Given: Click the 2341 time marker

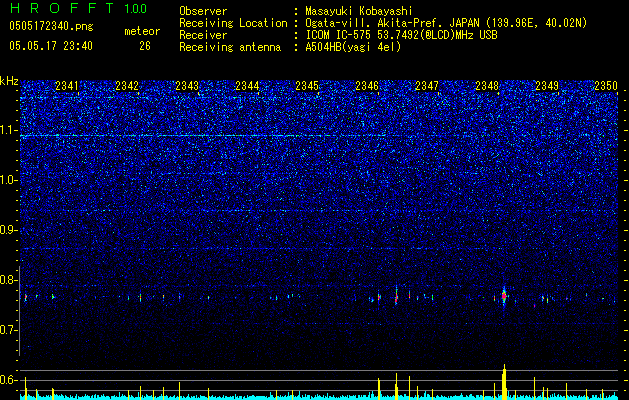Looking at the screenshot, I should [x=67, y=86].
